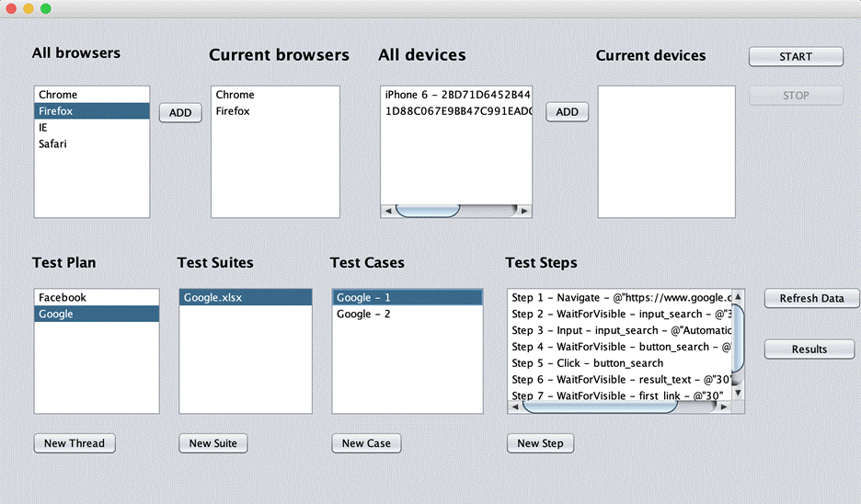Open the Results button
The image size is (861, 504).
pyautogui.click(x=809, y=349)
